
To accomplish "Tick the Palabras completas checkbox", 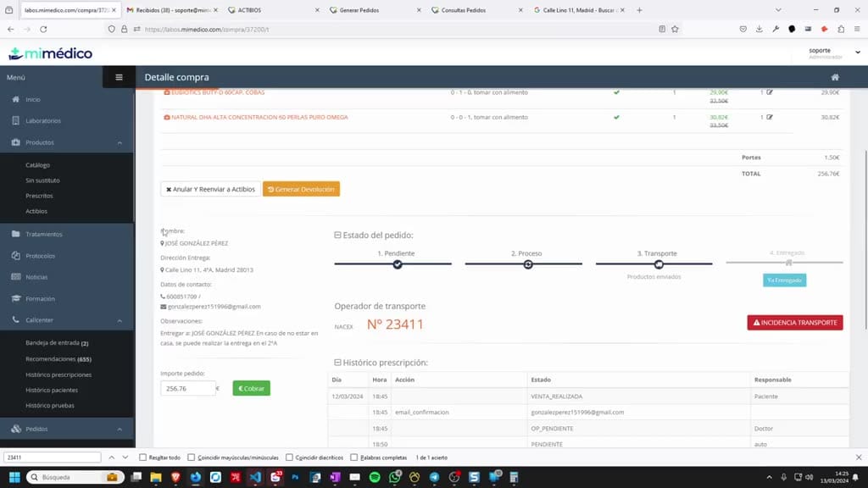I will (x=354, y=457).
